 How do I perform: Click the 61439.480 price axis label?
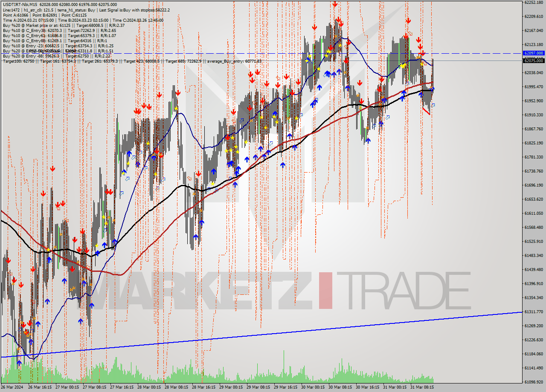tap(534, 269)
